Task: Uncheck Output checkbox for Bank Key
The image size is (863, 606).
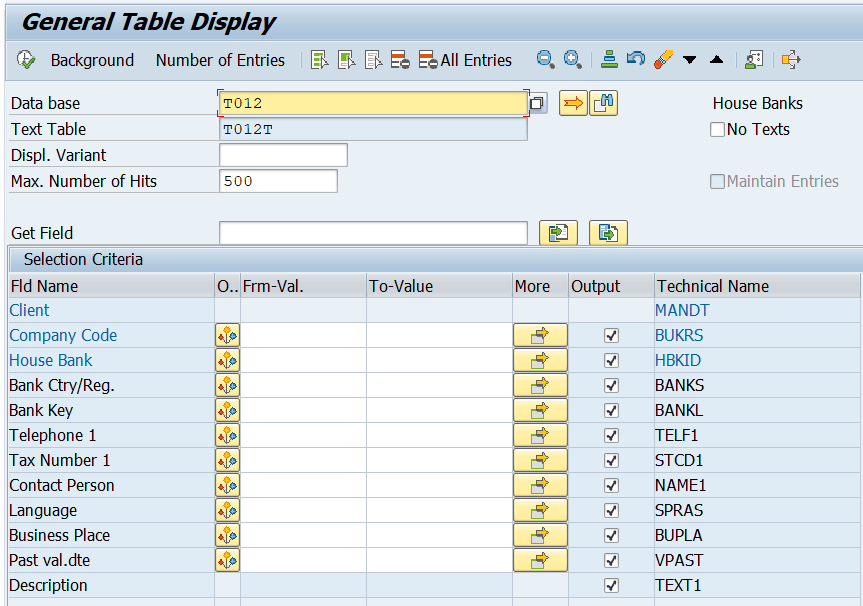Action: tap(611, 411)
